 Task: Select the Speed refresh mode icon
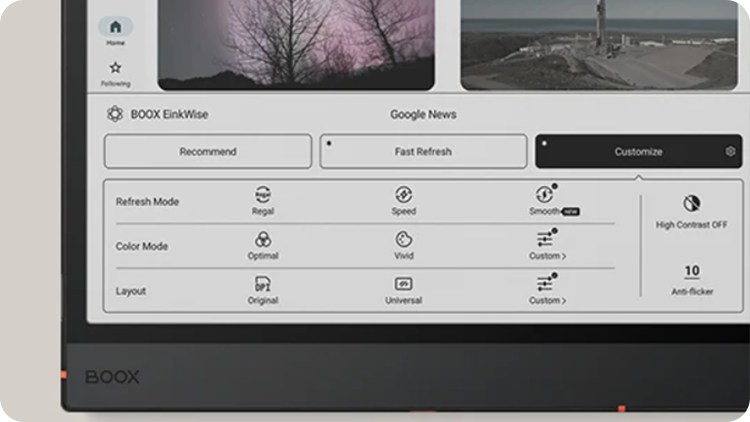pyautogui.click(x=404, y=195)
